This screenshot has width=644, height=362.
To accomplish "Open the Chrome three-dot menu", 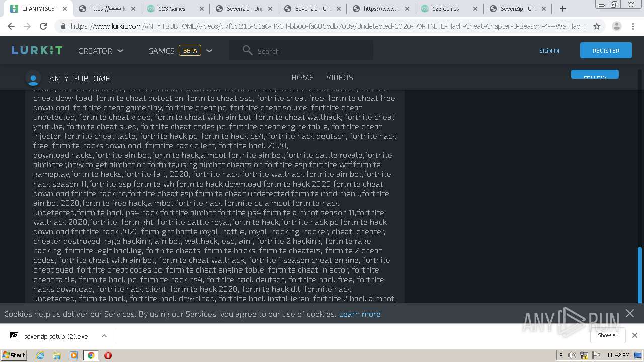I will [633, 26].
